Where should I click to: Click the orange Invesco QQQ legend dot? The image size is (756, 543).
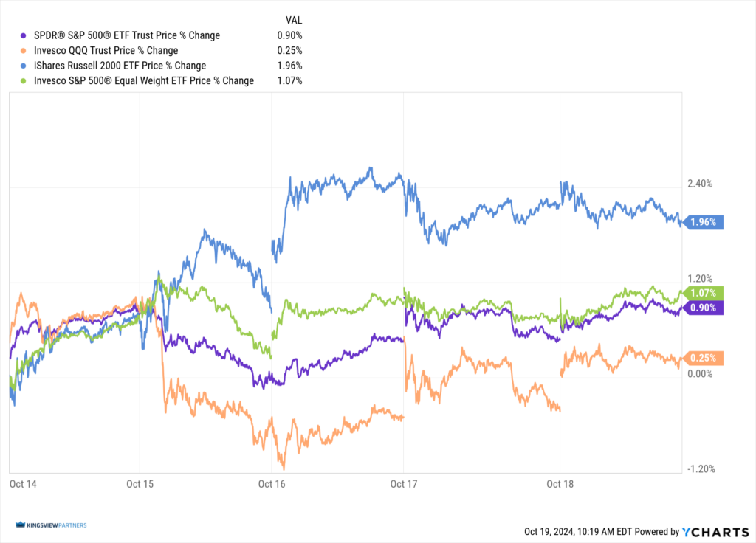point(25,51)
